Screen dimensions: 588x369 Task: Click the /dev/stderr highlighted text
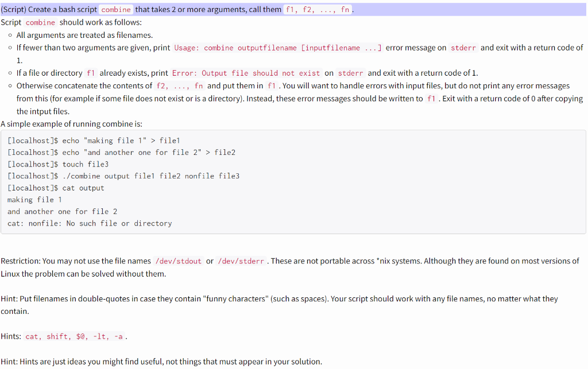pyautogui.click(x=241, y=261)
